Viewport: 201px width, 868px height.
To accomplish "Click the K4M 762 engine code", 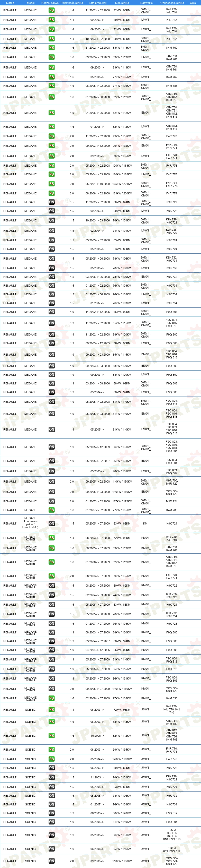I will [x=172, y=77].
